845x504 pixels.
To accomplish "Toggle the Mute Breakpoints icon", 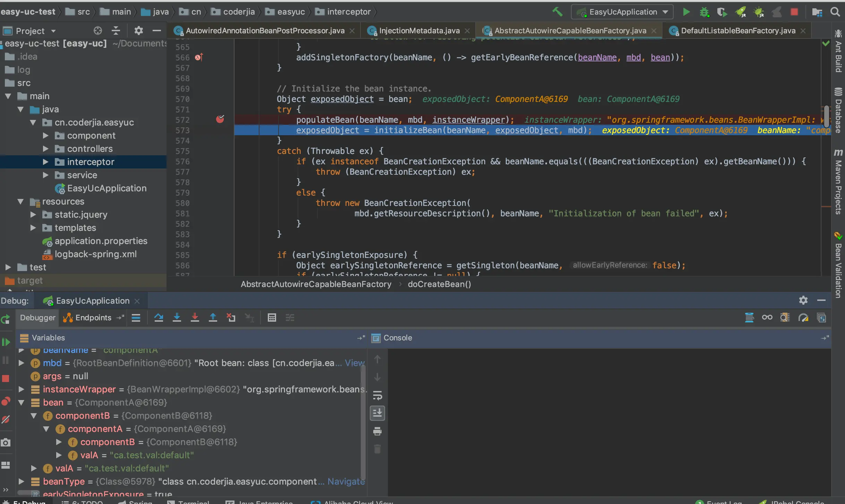I will pos(6,419).
